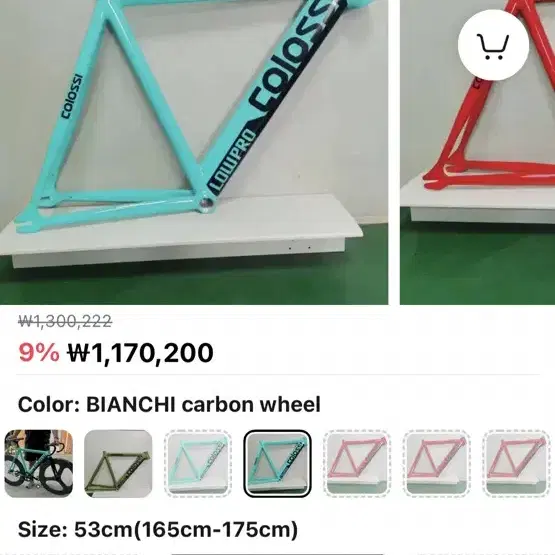Select the highlighted turquoise frame color option
The image size is (555, 555).
(278, 463)
